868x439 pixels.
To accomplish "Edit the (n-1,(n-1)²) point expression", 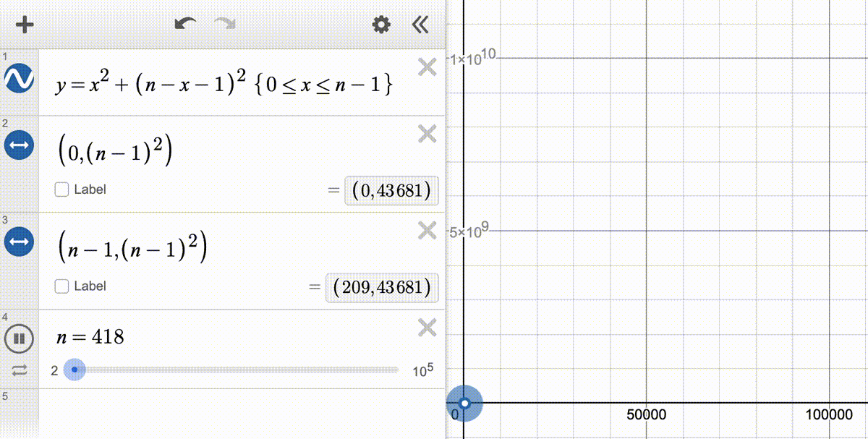I will click(132, 249).
